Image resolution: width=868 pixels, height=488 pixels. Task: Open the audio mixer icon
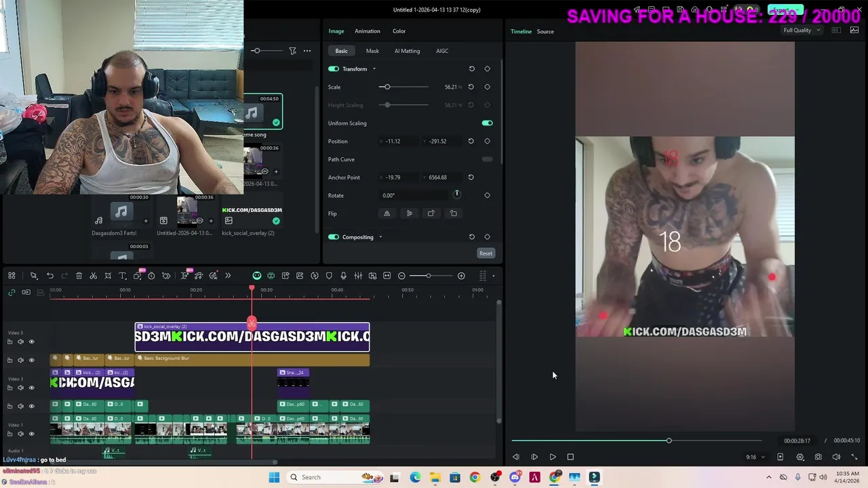[358, 276]
